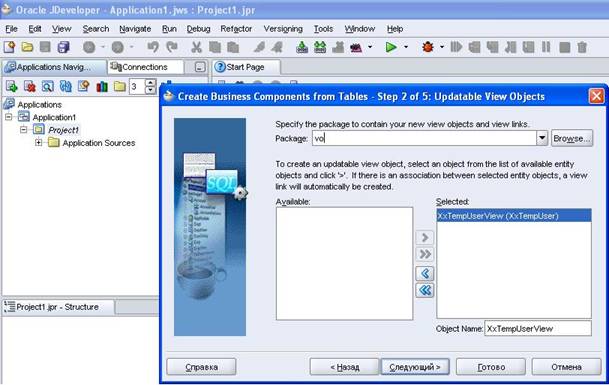
Task: Open the Debug button dropdown arrow
Action: click(x=442, y=47)
